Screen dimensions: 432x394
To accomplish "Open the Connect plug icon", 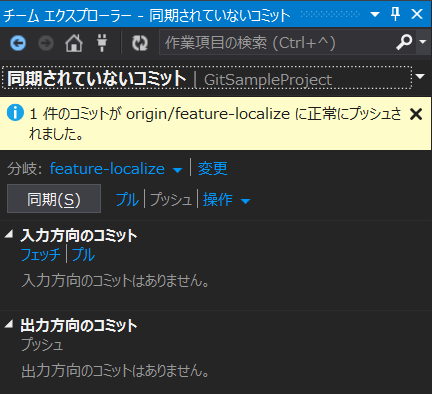I will (102, 43).
